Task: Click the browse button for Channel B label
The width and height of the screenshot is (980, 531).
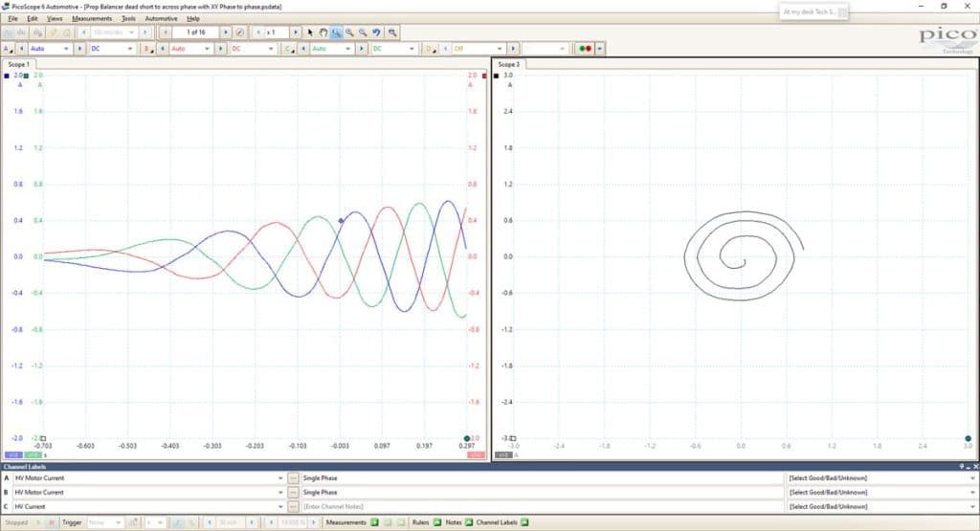Action: tap(293, 493)
